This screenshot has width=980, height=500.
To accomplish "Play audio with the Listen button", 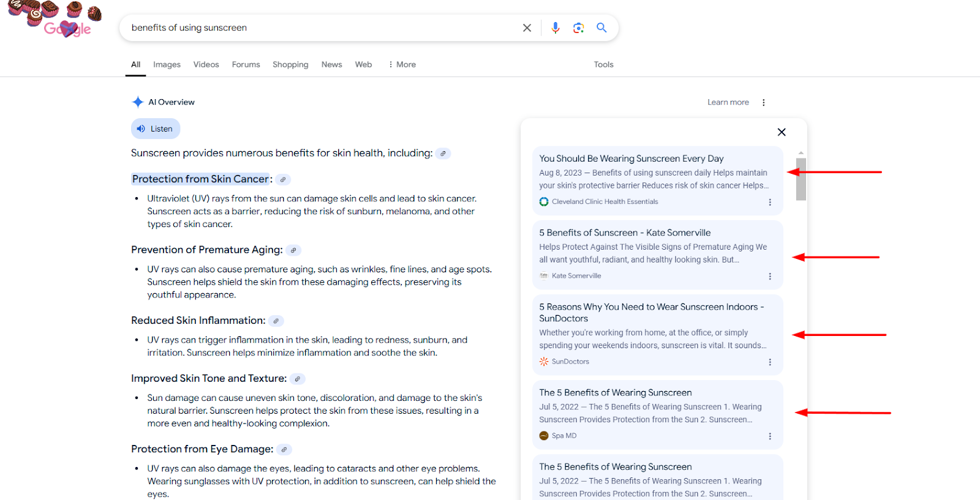I will [156, 129].
